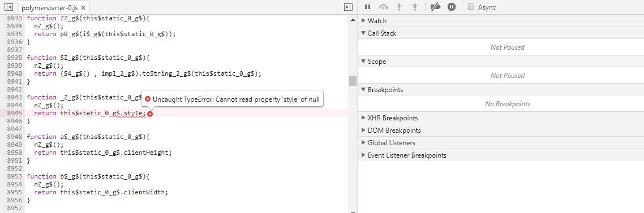Pause script execution
The width and height of the screenshot is (644, 213).
pos(368,7)
